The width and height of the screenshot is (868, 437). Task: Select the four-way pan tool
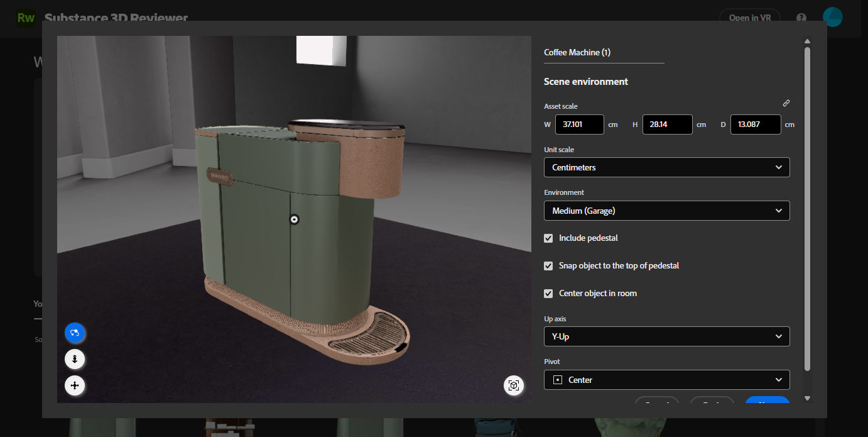tap(75, 385)
